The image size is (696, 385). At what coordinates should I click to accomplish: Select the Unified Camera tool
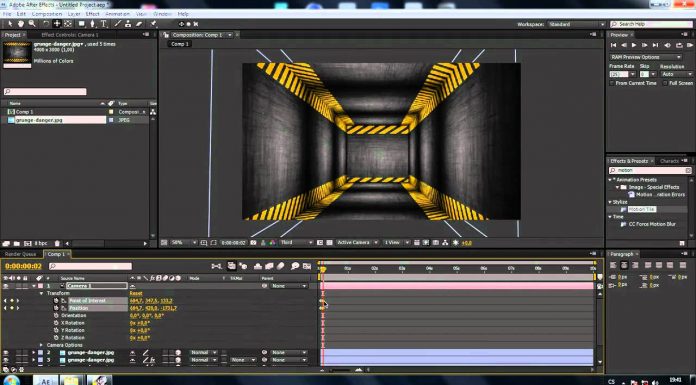pos(57,24)
